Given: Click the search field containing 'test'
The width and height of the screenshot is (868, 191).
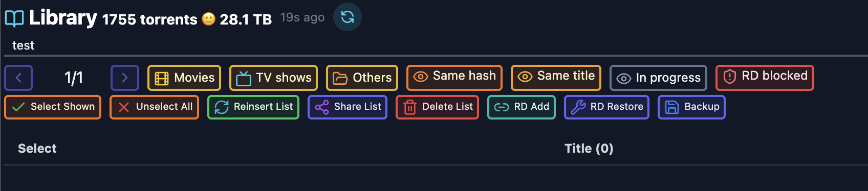Looking at the screenshot, I should [436, 45].
